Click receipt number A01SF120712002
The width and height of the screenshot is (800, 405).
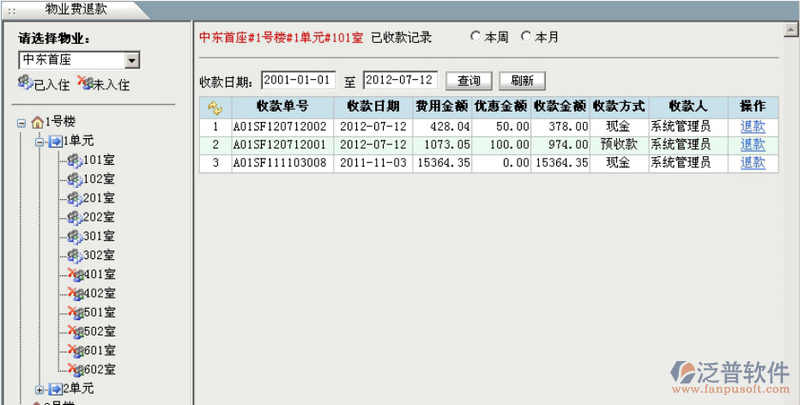[x=280, y=126]
